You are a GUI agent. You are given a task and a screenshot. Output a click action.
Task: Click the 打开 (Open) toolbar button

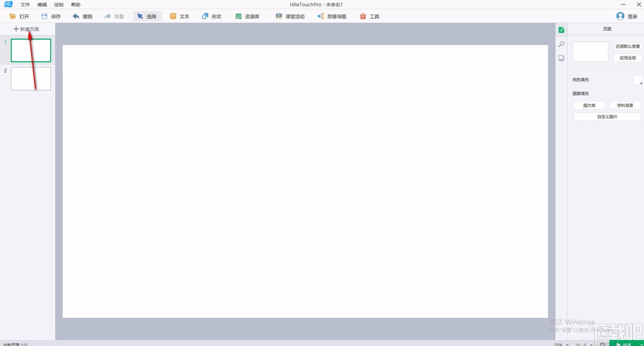tap(19, 16)
